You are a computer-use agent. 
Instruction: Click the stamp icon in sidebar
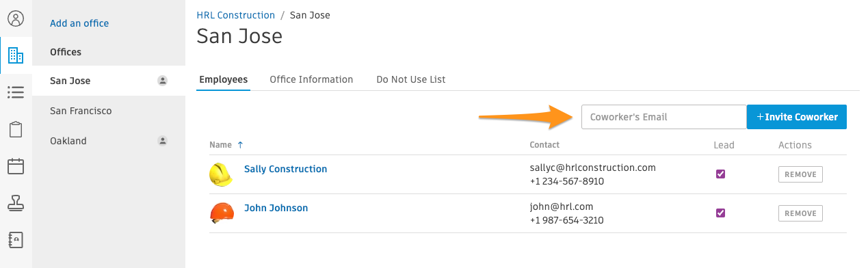(x=15, y=203)
